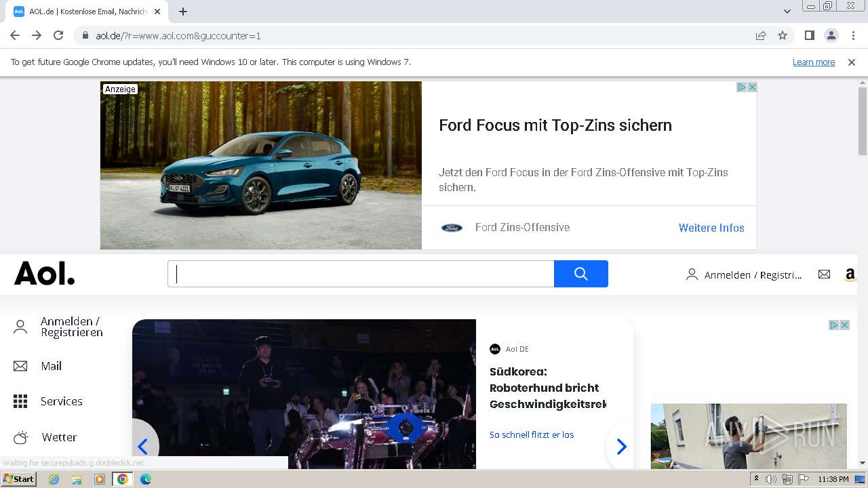Open Amazon icon in header
The height and width of the screenshot is (488, 868).
click(850, 274)
